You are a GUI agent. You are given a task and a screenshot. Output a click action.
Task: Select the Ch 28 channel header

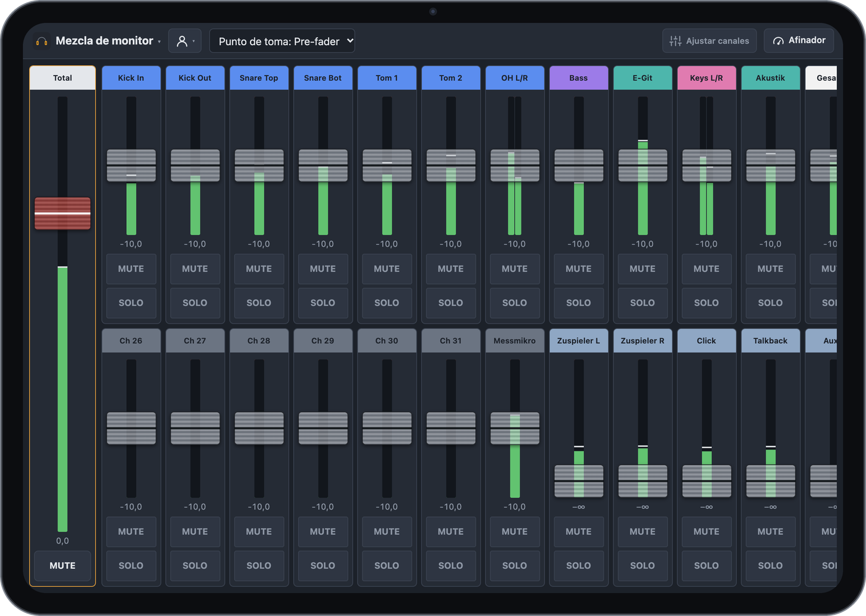coord(259,341)
